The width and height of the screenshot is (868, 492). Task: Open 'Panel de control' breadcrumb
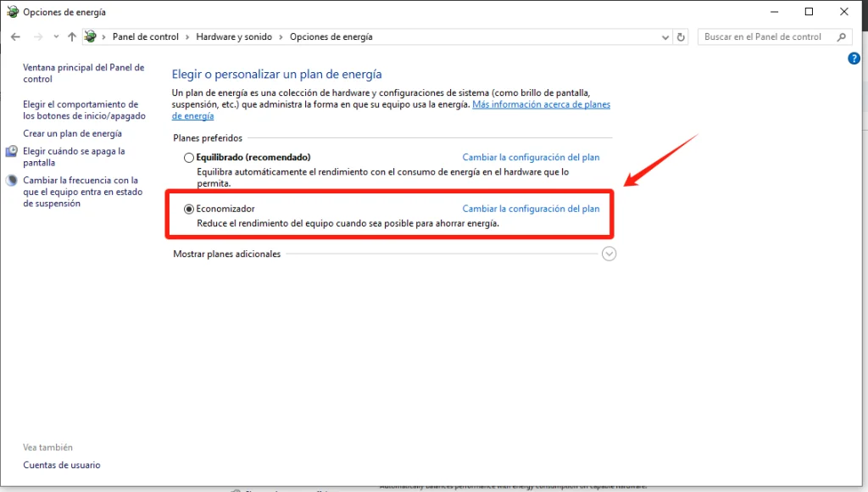(x=146, y=37)
